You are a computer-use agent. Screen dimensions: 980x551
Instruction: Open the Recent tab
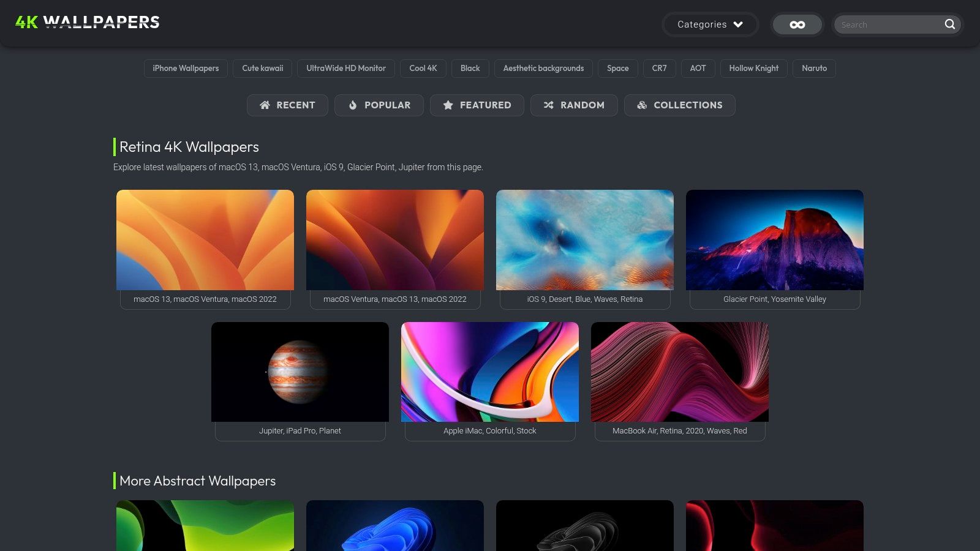click(x=287, y=105)
